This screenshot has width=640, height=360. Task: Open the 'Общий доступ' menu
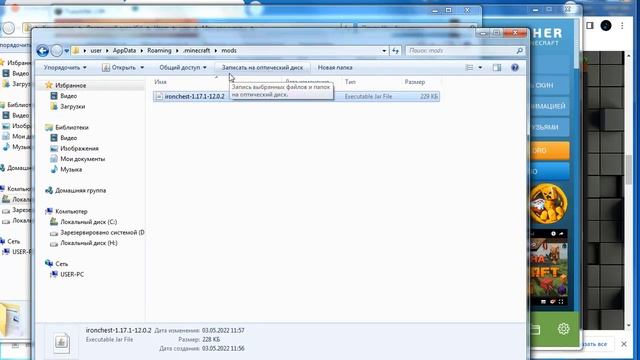pos(183,67)
